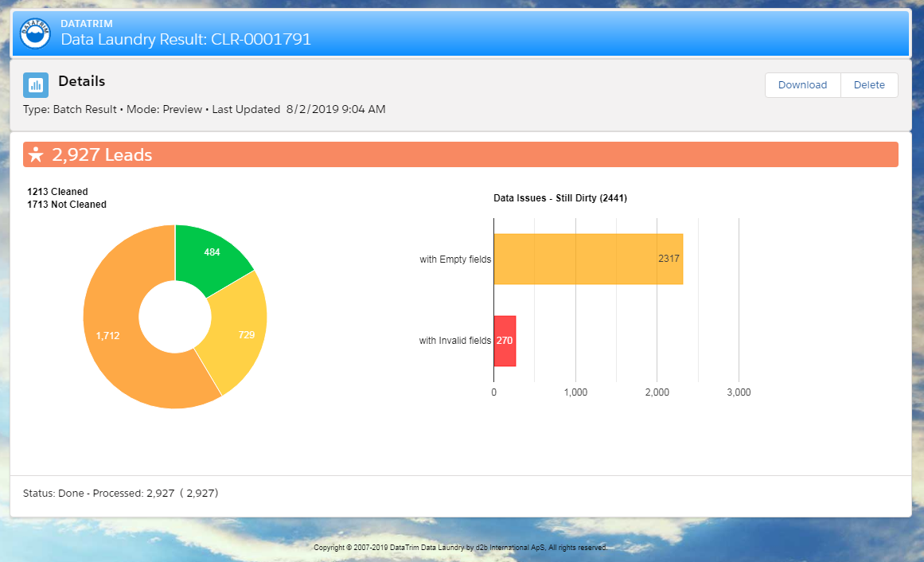The width and height of the screenshot is (924, 562).
Task: Click the orange Empty fields bar
Action: [587, 259]
